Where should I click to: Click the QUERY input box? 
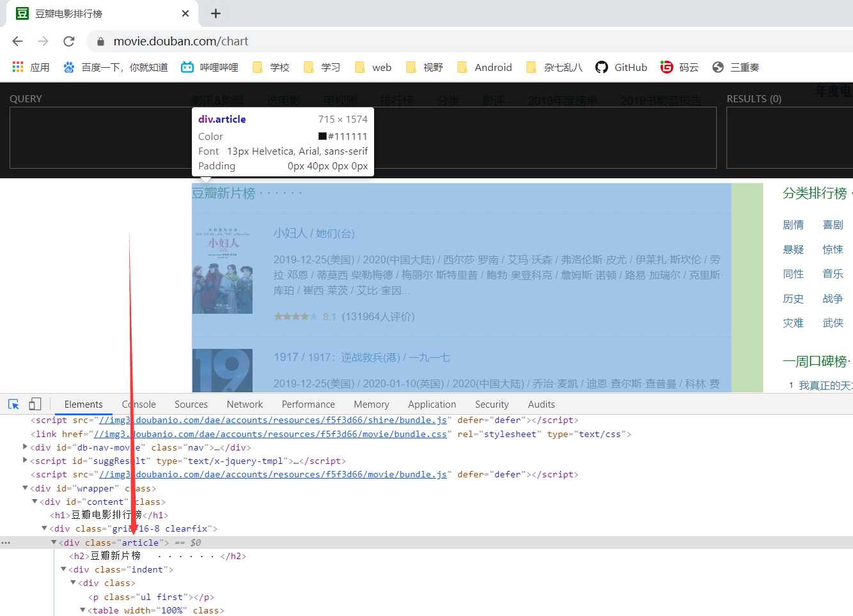[x=363, y=137]
